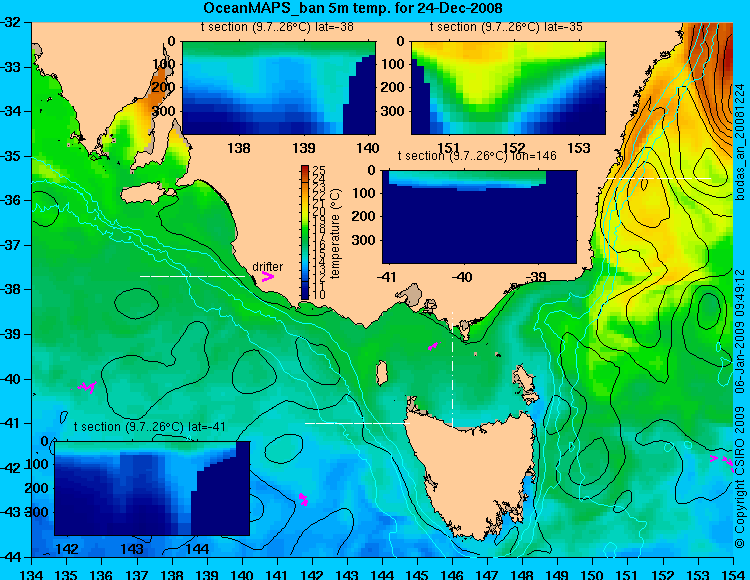
Task: Click the 't section (9.7..26°C) lon=146' heading
Action: pos(477,156)
